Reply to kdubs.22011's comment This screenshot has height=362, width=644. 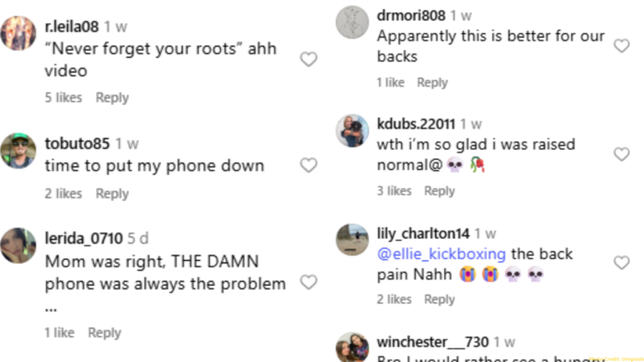pos(439,191)
